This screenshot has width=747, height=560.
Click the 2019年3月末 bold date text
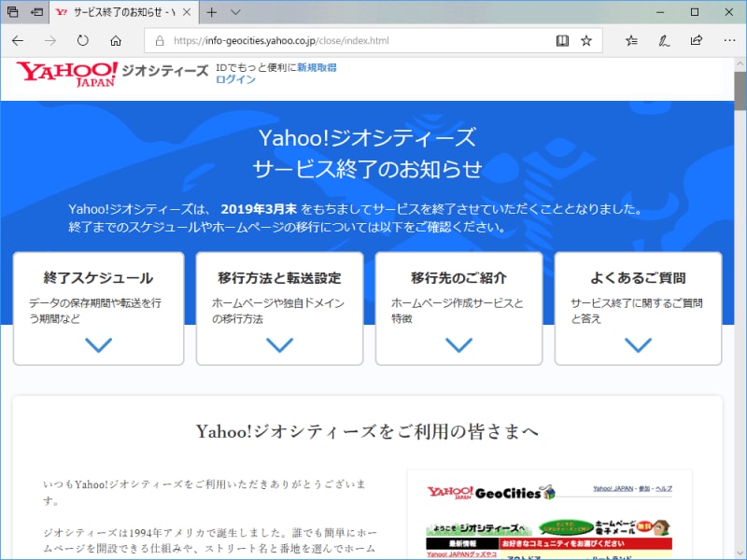point(259,209)
